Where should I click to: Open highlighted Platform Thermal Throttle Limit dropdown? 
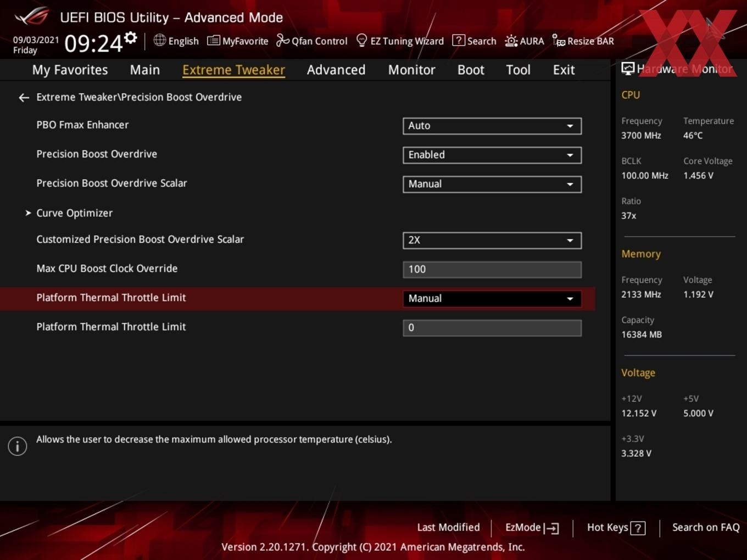pos(492,298)
